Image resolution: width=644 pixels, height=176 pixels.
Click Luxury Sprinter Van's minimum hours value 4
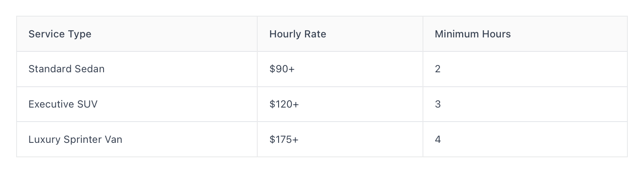(x=437, y=139)
